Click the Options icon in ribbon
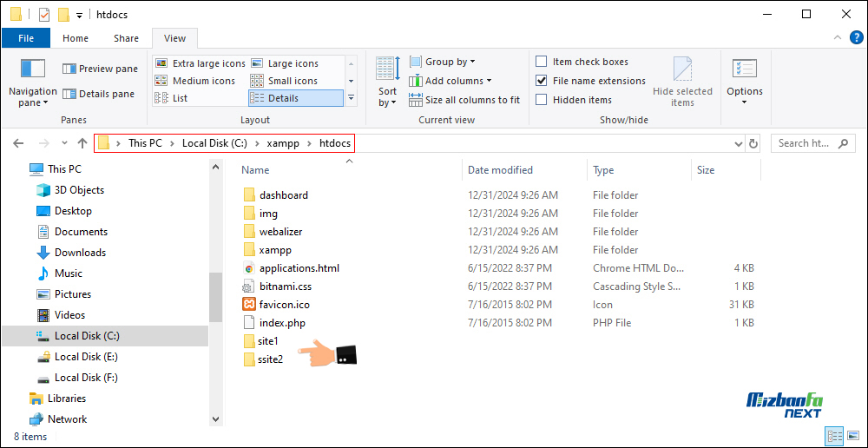Screen dimensions: 868x448 point(744,69)
